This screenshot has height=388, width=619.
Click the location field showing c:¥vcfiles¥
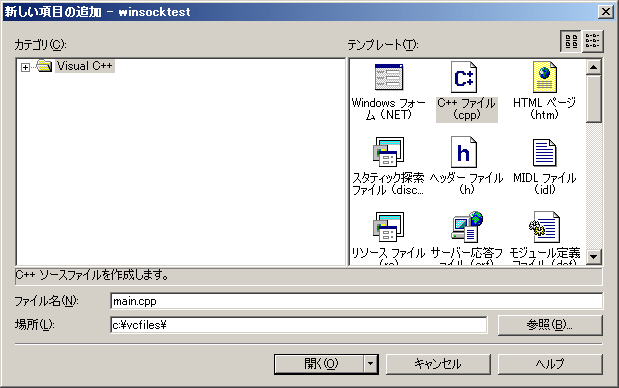pos(299,325)
